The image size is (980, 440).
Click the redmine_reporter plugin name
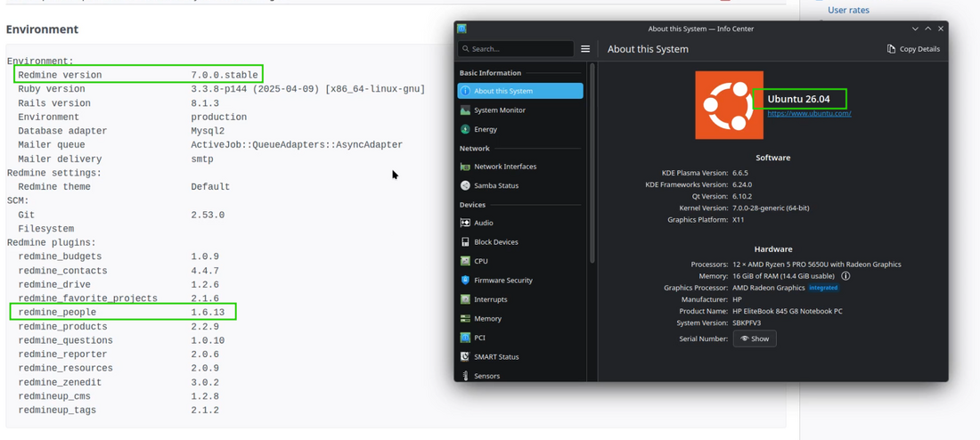pyautogui.click(x=62, y=354)
